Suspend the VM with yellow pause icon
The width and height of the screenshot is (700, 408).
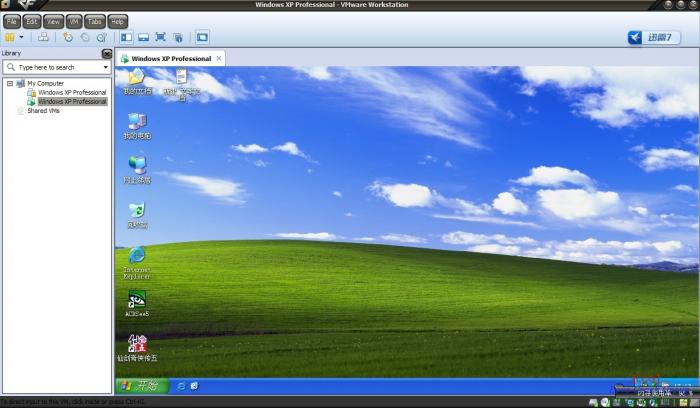(9, 37)
